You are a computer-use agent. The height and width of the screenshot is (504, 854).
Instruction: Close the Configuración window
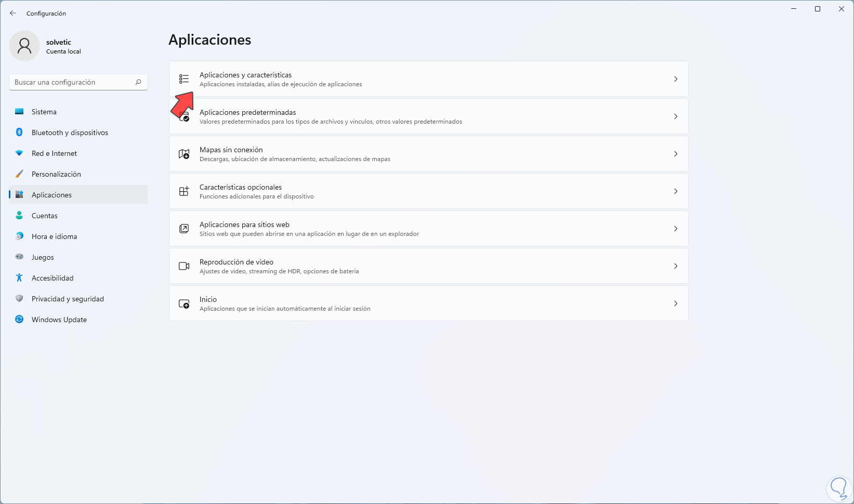tap(842, 9)
